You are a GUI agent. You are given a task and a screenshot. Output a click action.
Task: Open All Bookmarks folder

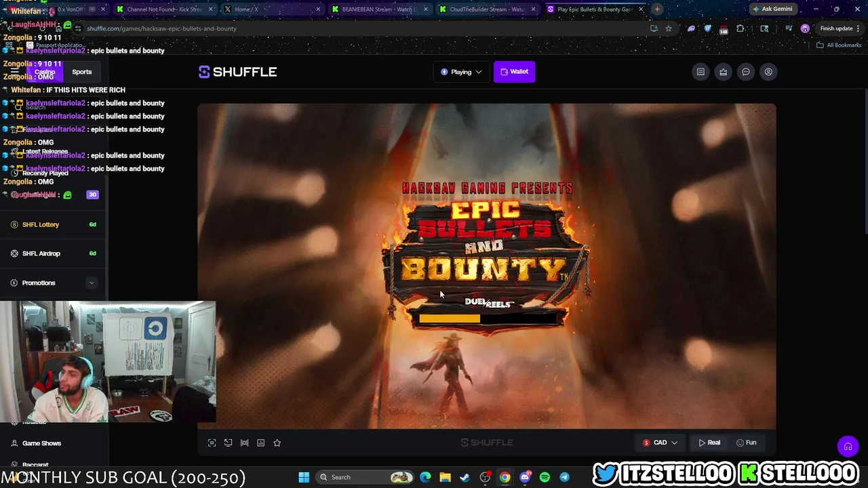click(839, 45)
